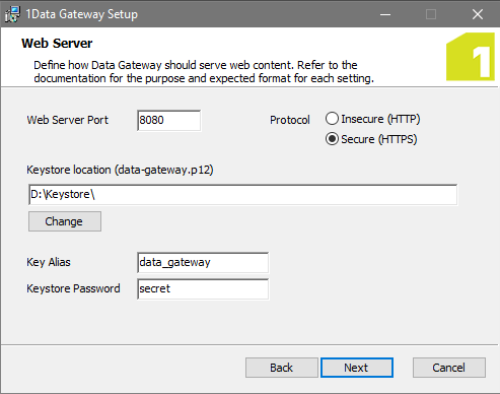Click the Web Server Port label
This screenshot has width=500, height=394.
[68, 120]
